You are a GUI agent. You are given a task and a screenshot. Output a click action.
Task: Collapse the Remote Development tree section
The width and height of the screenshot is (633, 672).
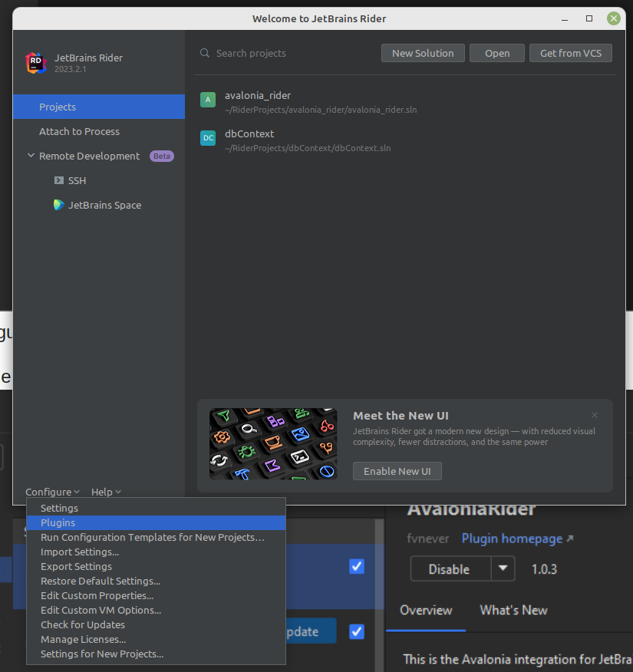pyautogui.click(x=31, y=156)
